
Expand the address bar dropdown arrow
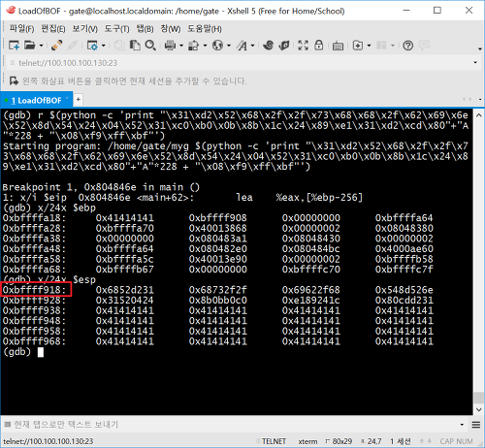(x=475, y=63)
